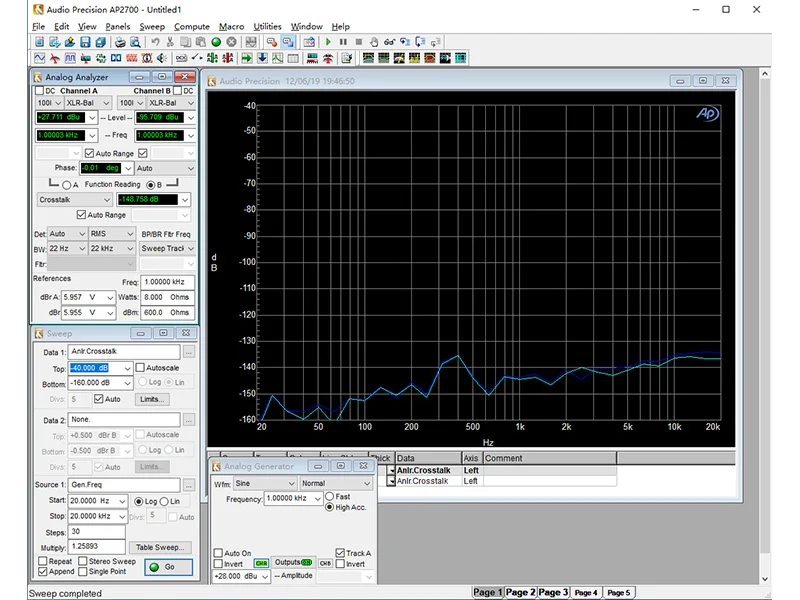Viewport: 800px width, 600px height.
Task: Switch to the Page 2 tab
Action: (520, 592)
